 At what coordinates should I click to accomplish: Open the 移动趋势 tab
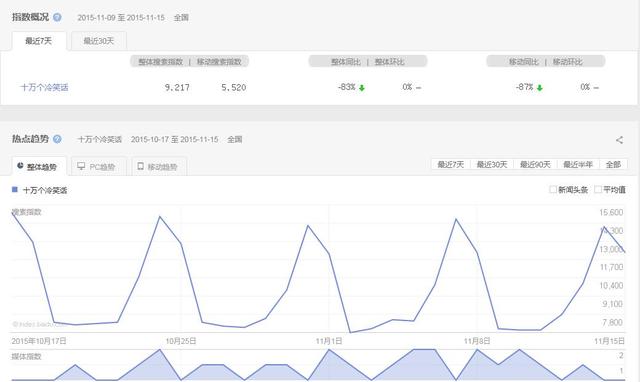(x=160, y=167)
